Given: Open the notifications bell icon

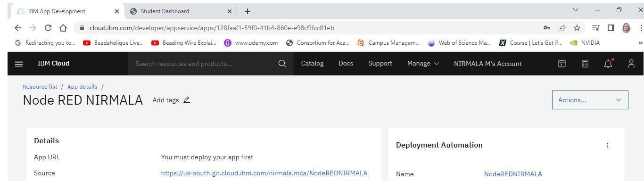Looking at the screenshot, I should tap(608, 64).
